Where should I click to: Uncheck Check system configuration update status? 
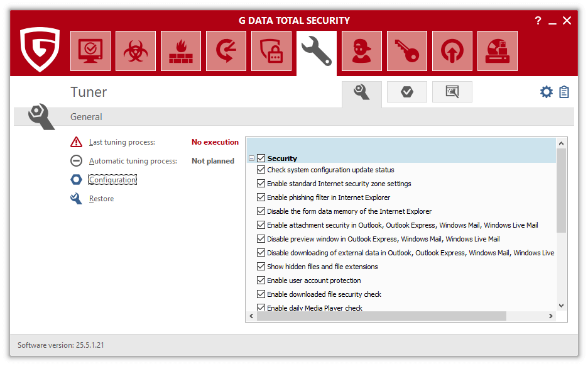pyautogui.click(x=261, y=170)
